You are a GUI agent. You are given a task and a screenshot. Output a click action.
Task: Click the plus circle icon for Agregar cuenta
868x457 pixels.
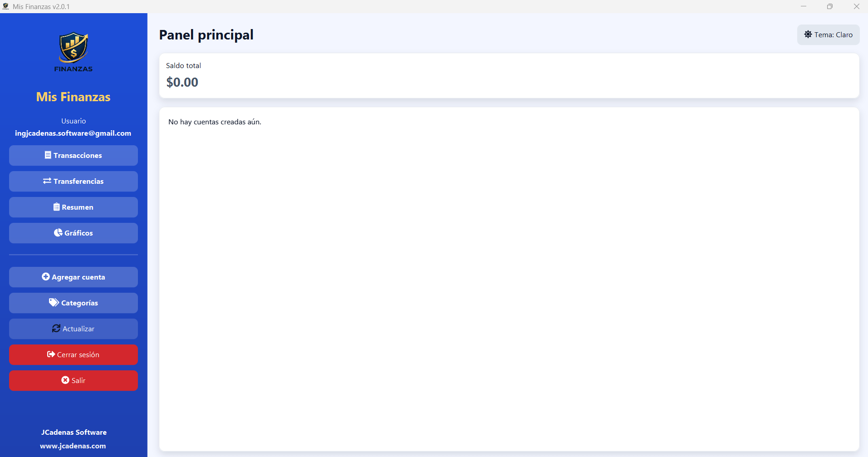pyautogui.click(x=46, y=277)
